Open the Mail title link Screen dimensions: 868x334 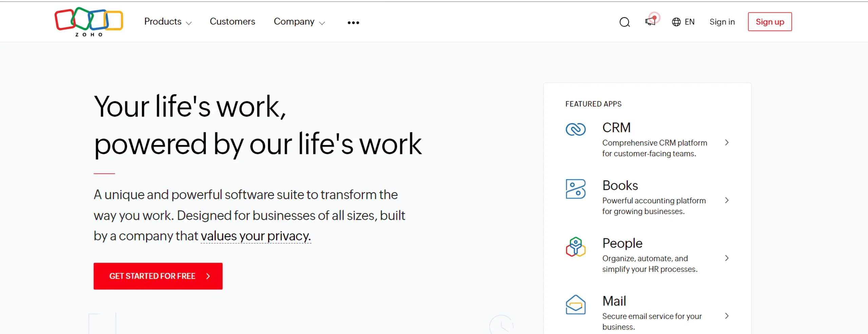click(614, 301)
